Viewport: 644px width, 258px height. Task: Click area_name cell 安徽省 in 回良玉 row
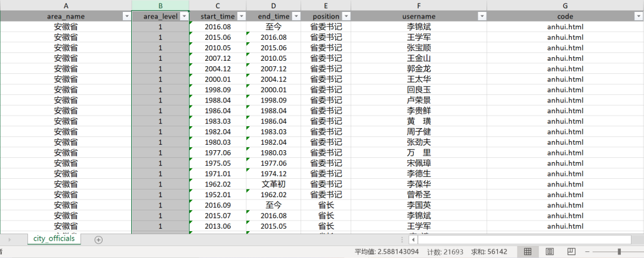66,90
